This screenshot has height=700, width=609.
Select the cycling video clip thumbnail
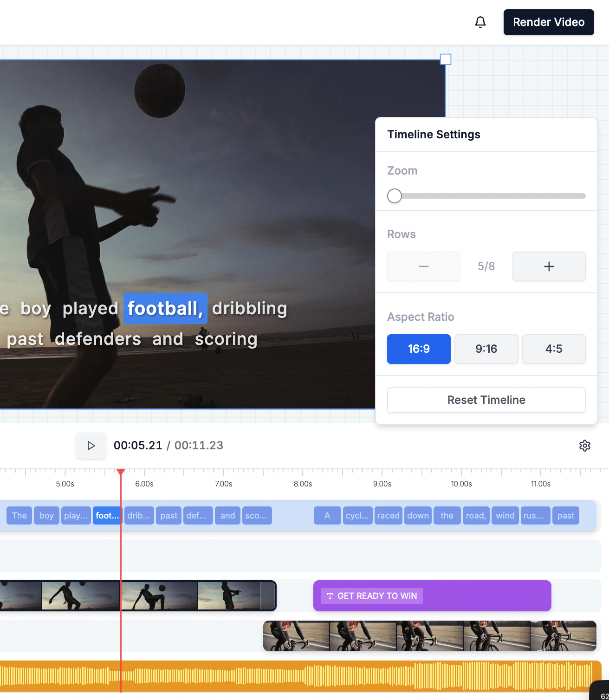[429, 636]
